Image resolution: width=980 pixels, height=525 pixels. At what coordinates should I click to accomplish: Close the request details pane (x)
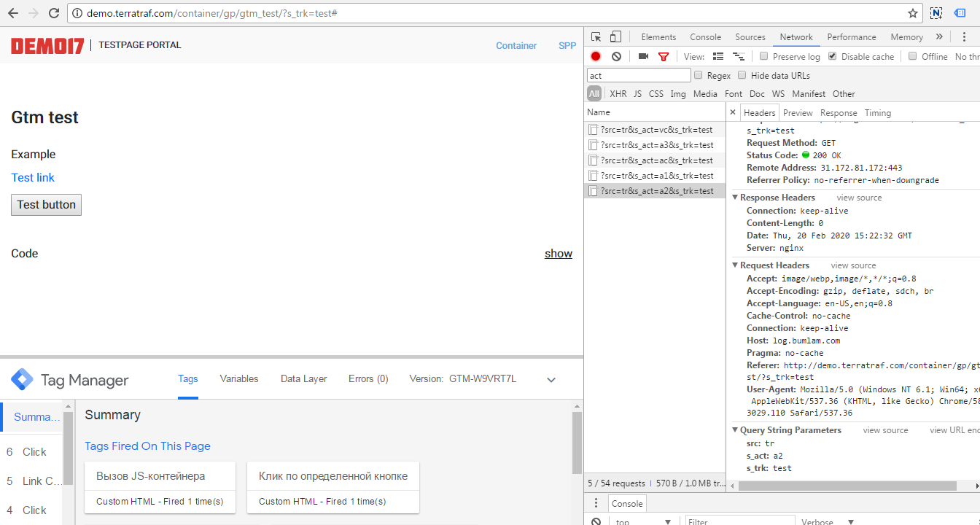(733, 112)
